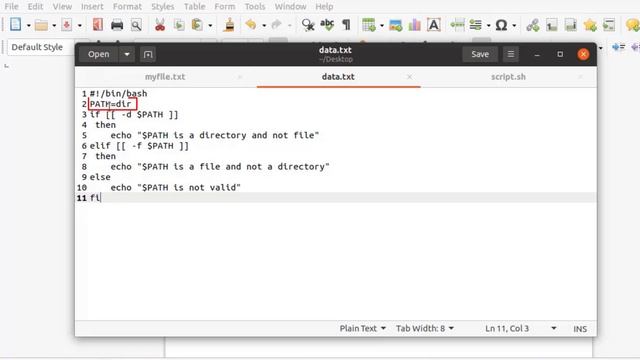Open the File menu in Writer
Screen dimensions: 640x360
[x=11, y=7]
